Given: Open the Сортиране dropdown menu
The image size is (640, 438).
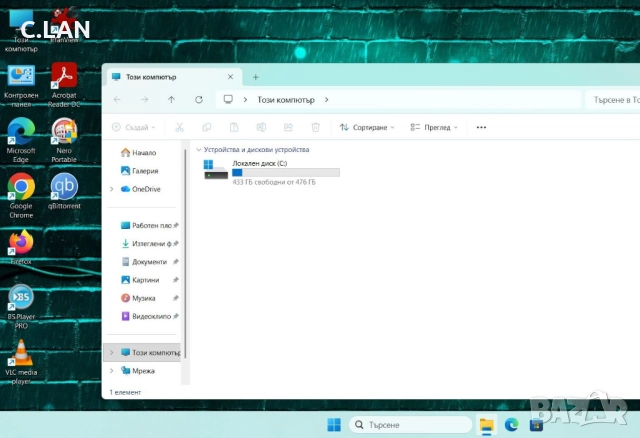Looking at the screenshot, I should 367,128.
